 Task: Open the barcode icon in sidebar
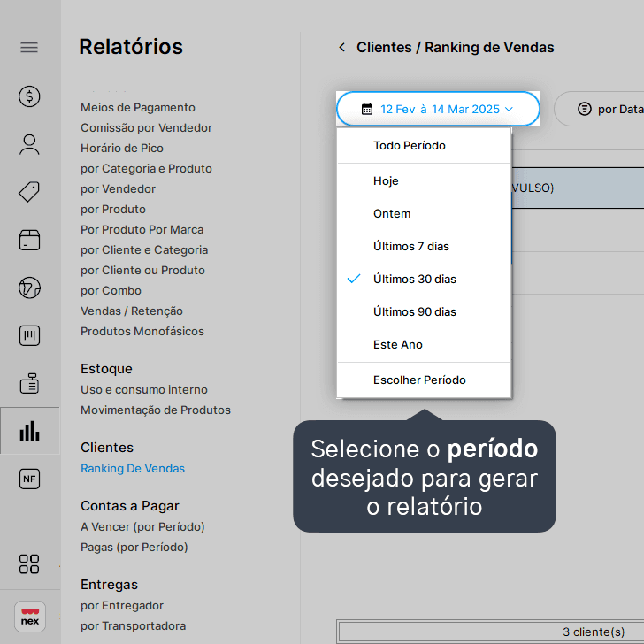[29, 335]
